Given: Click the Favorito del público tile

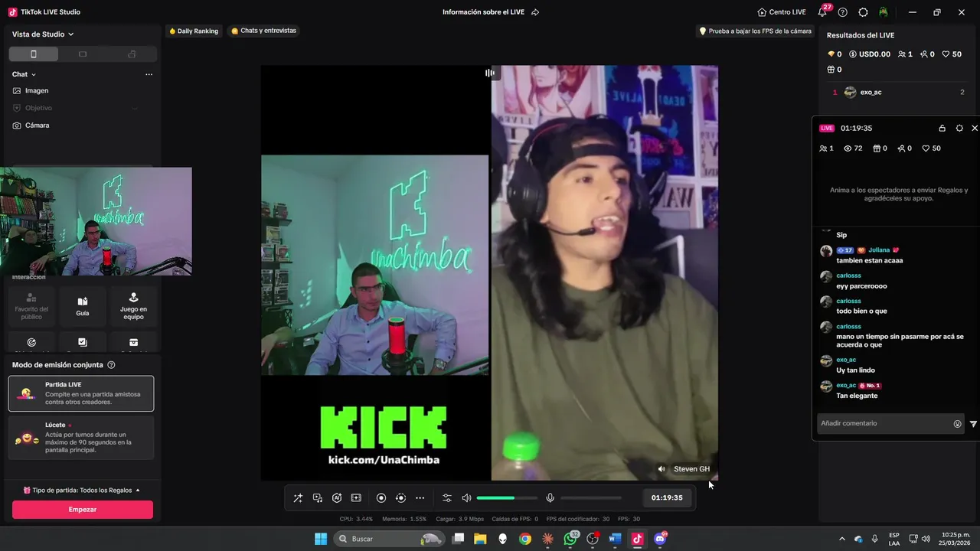Looking at the screenshot, I should (x=31, y=306).
